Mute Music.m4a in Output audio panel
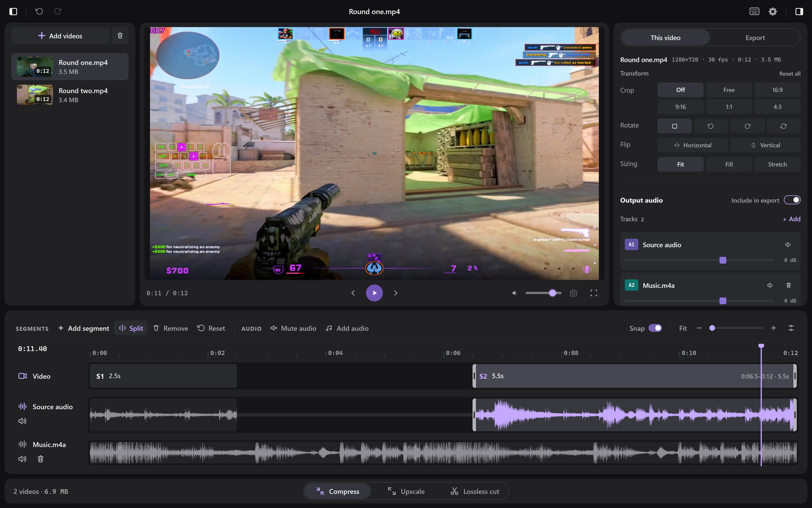 770,285
